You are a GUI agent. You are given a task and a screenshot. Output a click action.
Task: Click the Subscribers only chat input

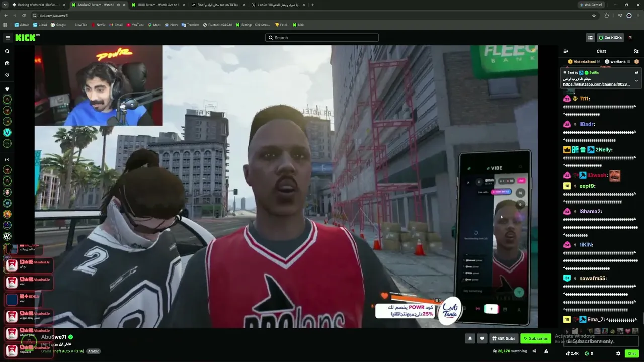[x=602, y=341]
